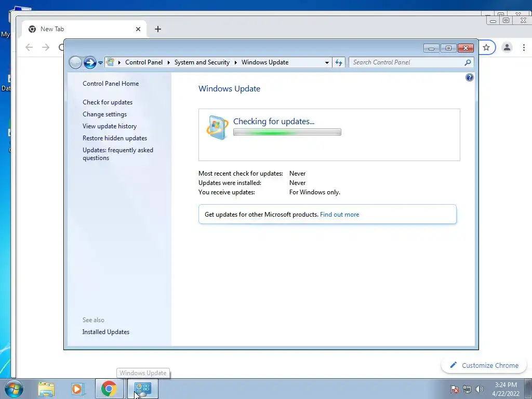Click Find out more link
Image resolution: width=532 pixels, height=399 pixels.
[339, 215]
